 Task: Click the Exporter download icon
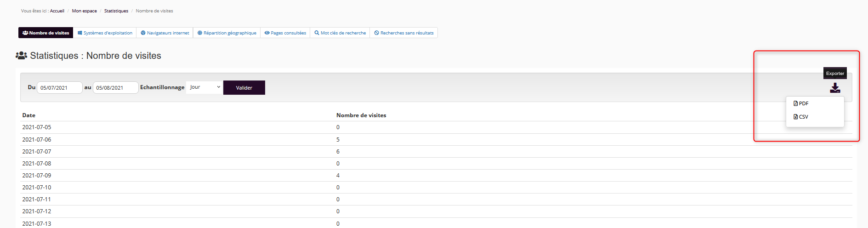pyautogui.click(x=834, y=88)
